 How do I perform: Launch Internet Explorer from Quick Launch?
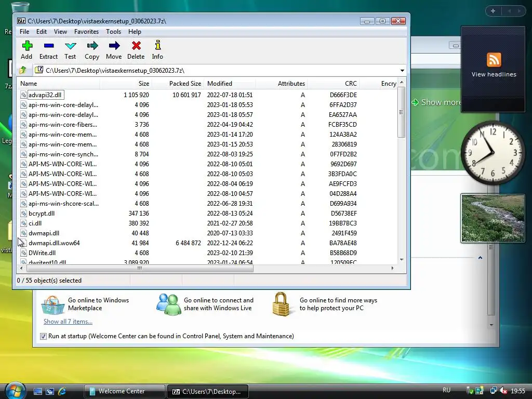62,391
